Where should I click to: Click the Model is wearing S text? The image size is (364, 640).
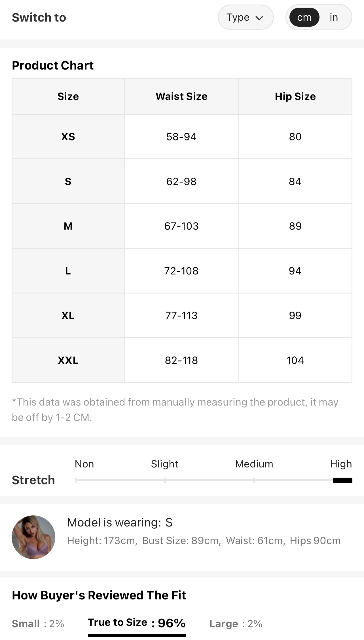pyautogui.click(x=120, y=522)
